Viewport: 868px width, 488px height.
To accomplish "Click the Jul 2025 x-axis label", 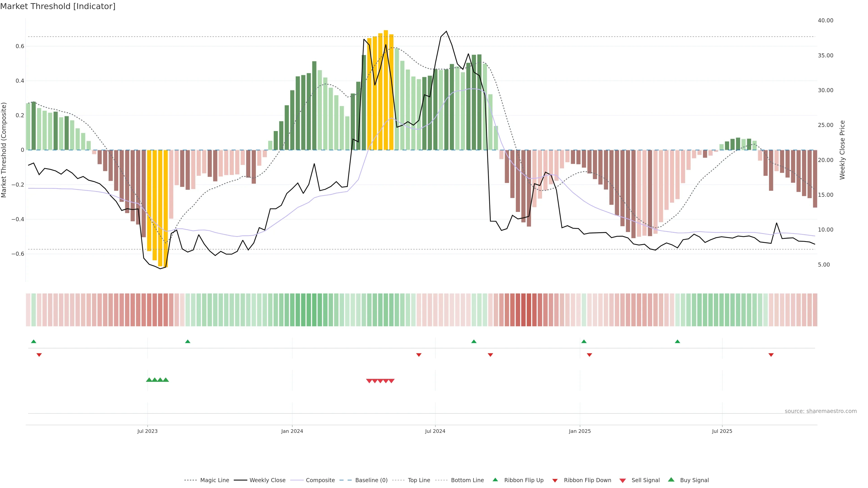I will click(x=722, y=431).
